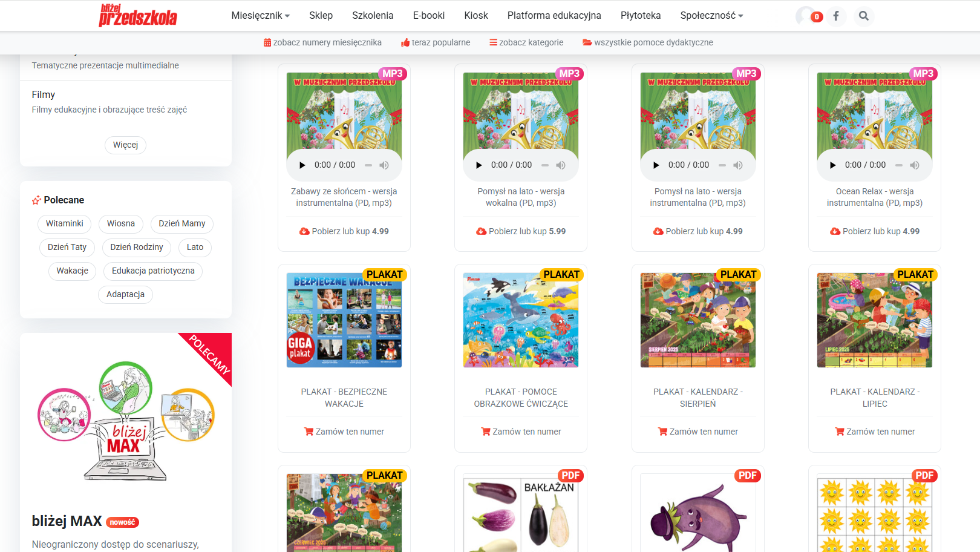Expand the Miesięcznik dropdown menu
Screen dimensions: 980x552
pos(260,15)
